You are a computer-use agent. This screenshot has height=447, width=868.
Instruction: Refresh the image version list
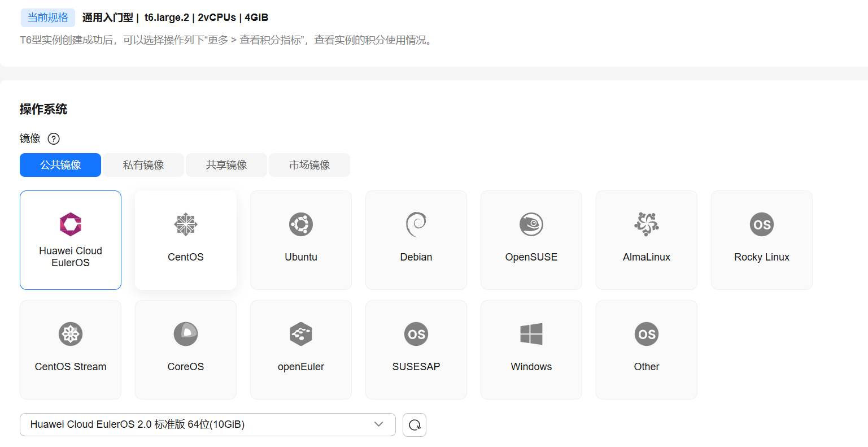click(x=415, y=425)
